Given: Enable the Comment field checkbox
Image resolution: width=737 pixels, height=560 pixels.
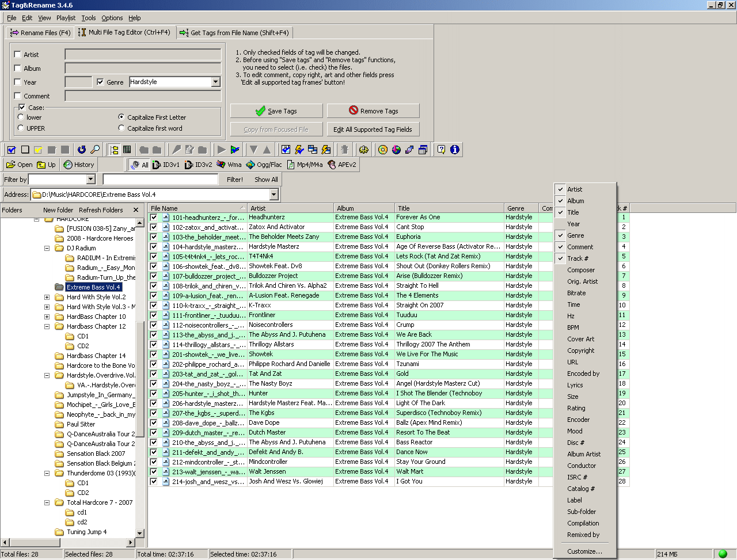Looking at the screenshot, I should click(x=18, y=96).
